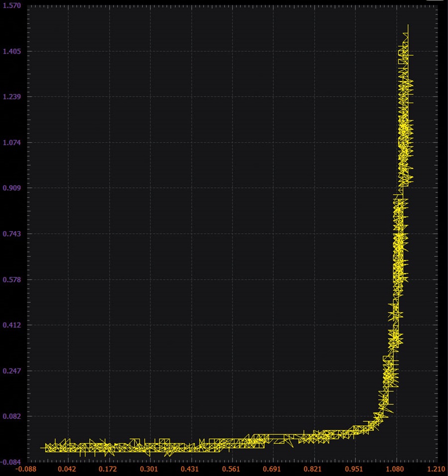Click the 0.909 y-axis tick label
This screenshot has width=448, height=476.
pos(12,188)
